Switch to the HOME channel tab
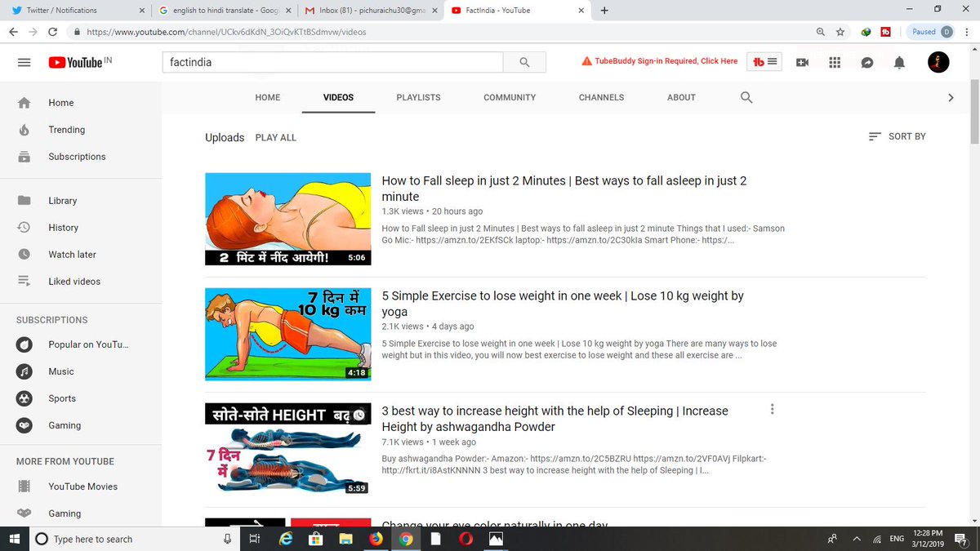Screen dimensions: 980x551 [x=268, y=97]
